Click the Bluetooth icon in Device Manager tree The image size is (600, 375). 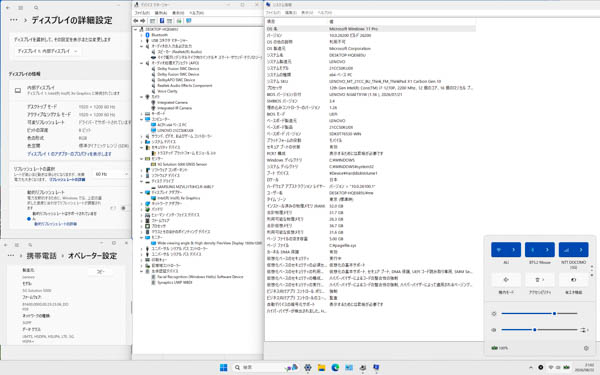pyautogui.click(x=147, y=35)
